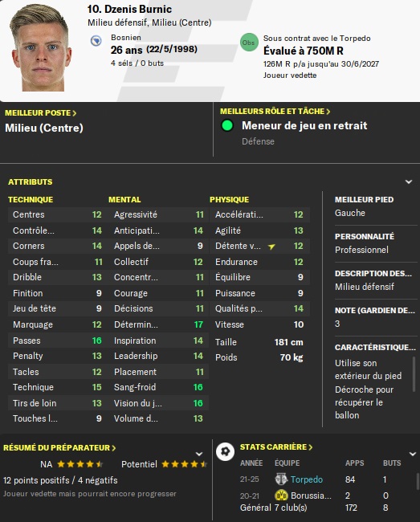
Task: Click the Caractéristiques list scrollbar
Action: pos(414,374)
